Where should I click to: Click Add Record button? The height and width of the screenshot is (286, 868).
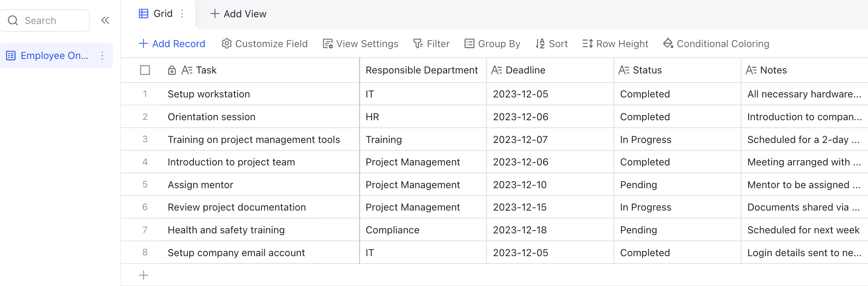pyautogui.click(x=172, y=44)
